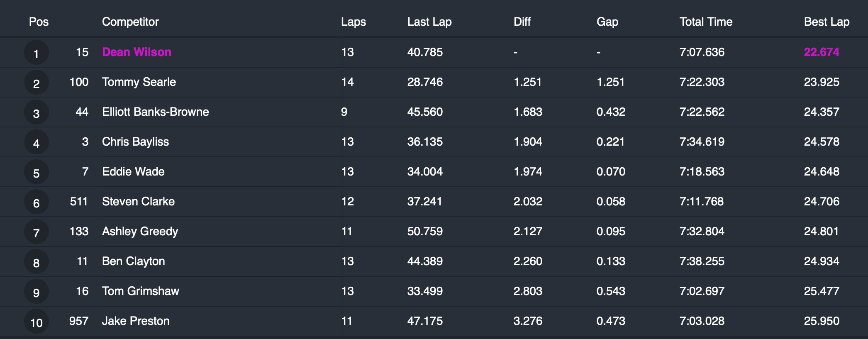Click the position 2 circle badge
The height and width of the screenshot is (339, 868).
(x=37, y=83)
